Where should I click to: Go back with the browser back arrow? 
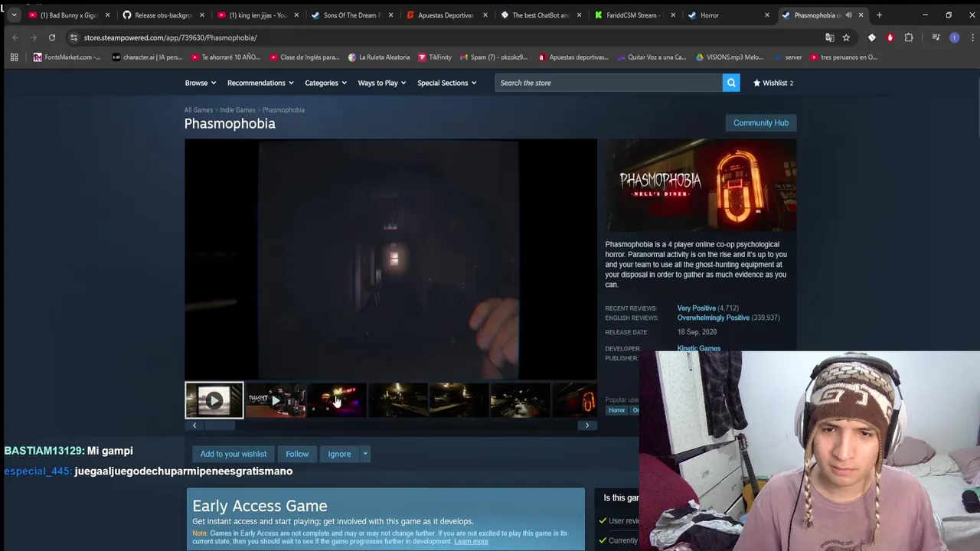pos(15,37)
